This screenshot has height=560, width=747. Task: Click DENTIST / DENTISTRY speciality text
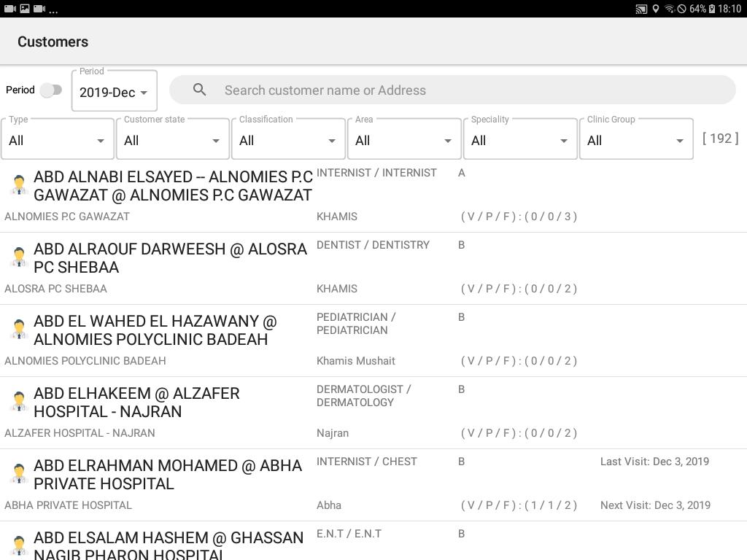click(373, 245)
